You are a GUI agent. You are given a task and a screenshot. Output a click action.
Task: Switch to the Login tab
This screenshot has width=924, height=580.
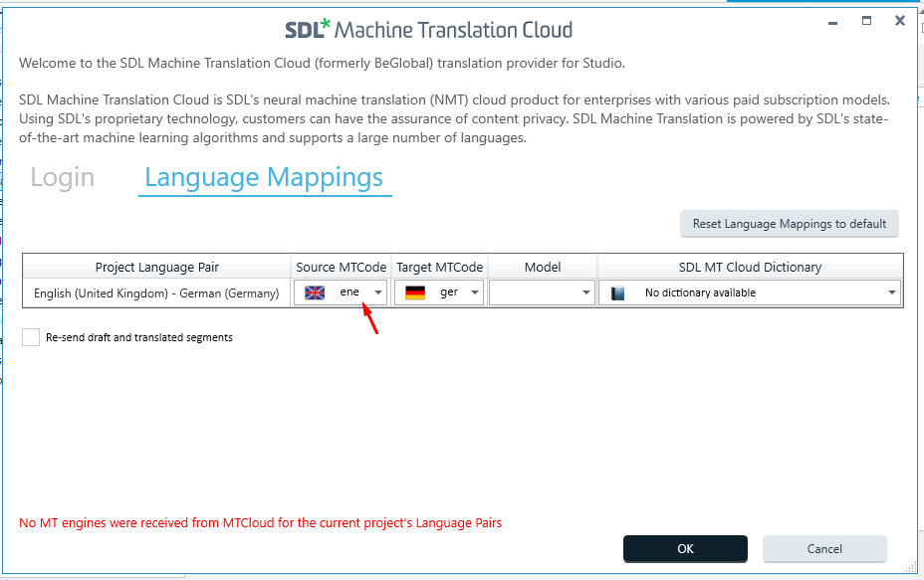click(x=63, y=177)
